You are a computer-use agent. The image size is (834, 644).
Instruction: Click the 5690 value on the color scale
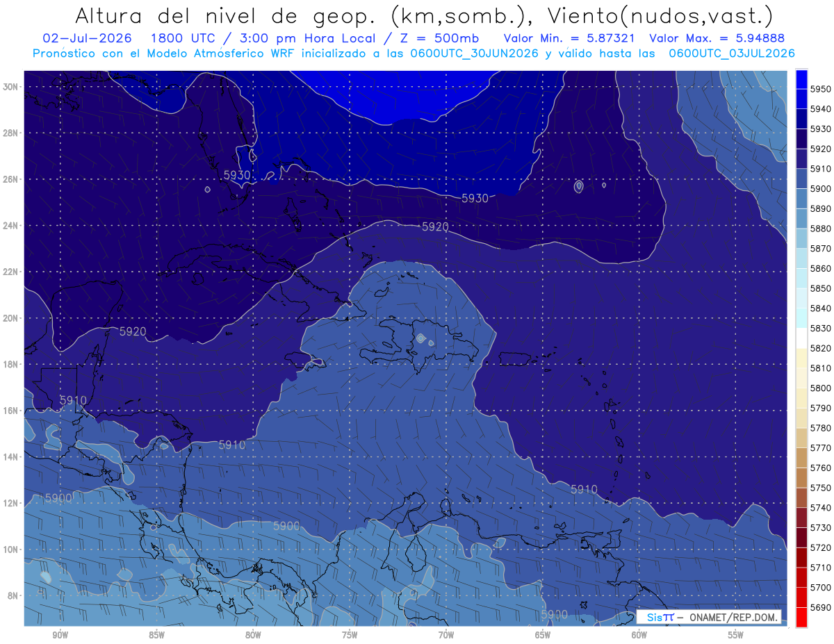[821, 607]
